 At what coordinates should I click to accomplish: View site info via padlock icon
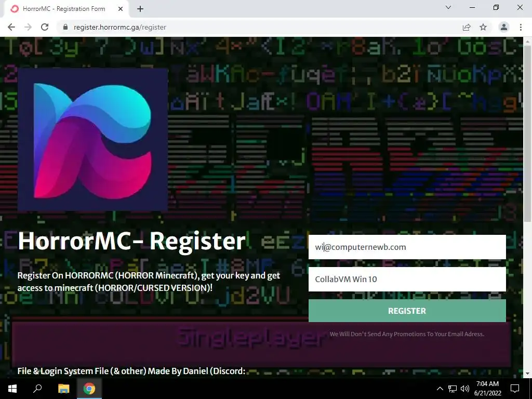click(65, 27)
